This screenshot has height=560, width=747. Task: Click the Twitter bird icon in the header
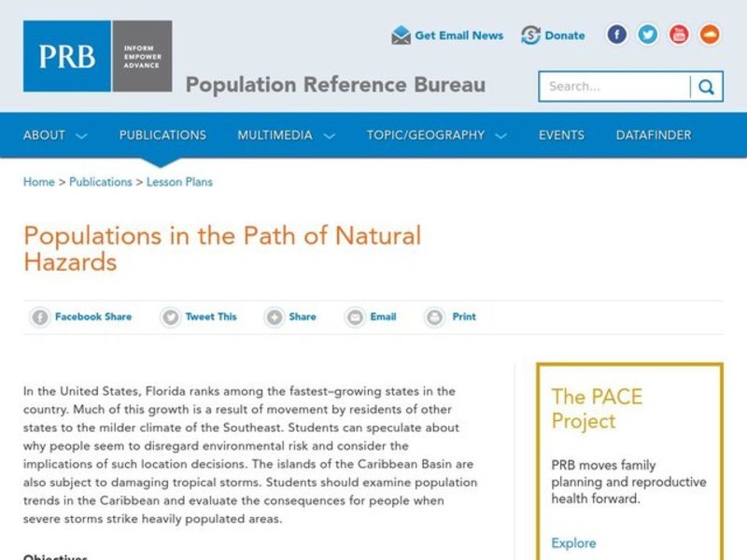647,35
